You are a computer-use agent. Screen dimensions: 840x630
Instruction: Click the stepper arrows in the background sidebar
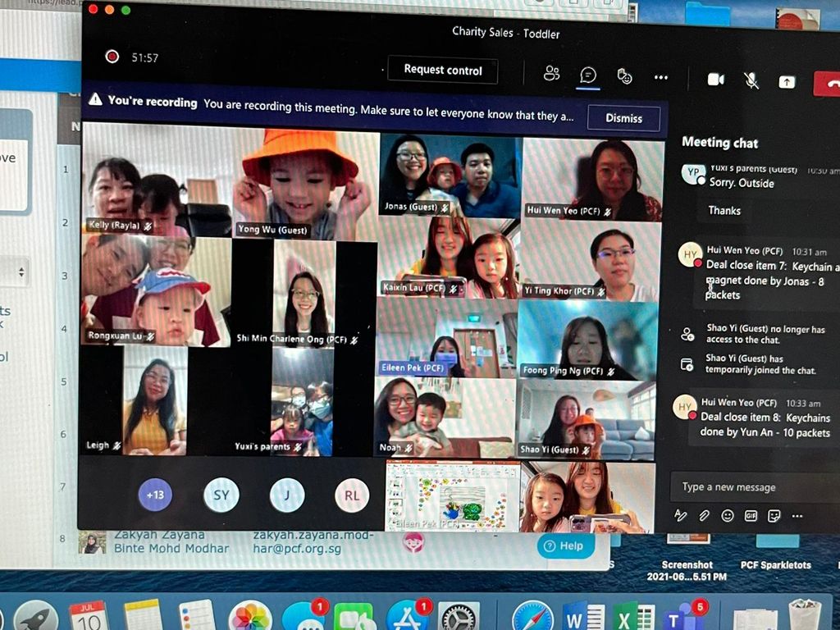click(21, 272)
